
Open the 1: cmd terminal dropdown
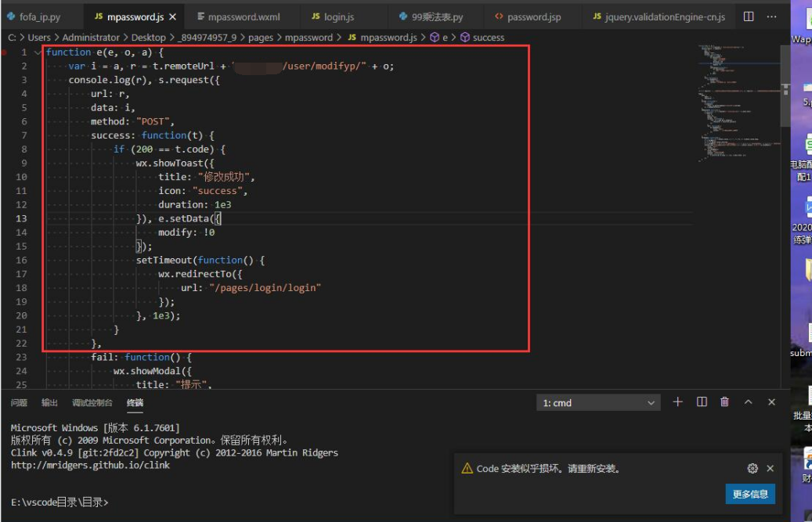(x=598, y=402)
